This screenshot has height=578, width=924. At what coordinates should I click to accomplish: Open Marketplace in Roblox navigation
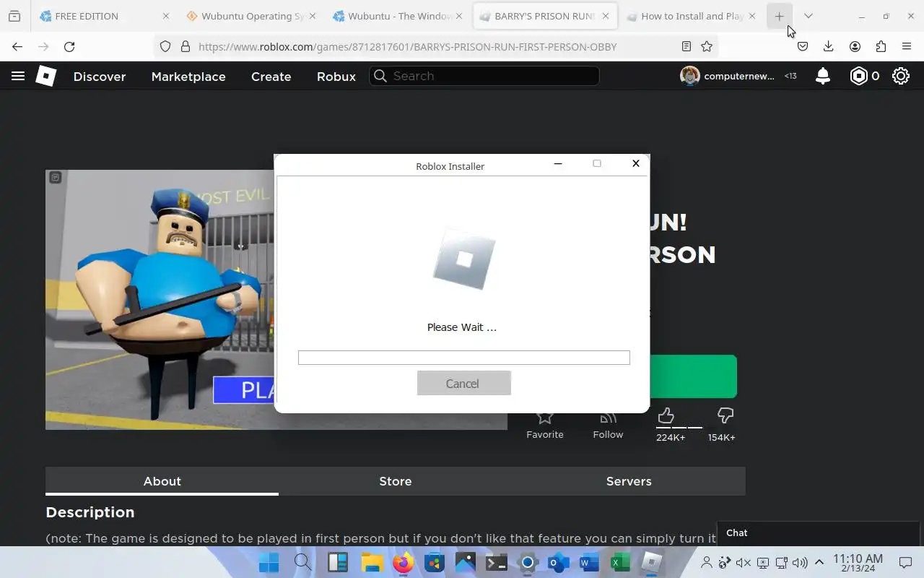188,77
